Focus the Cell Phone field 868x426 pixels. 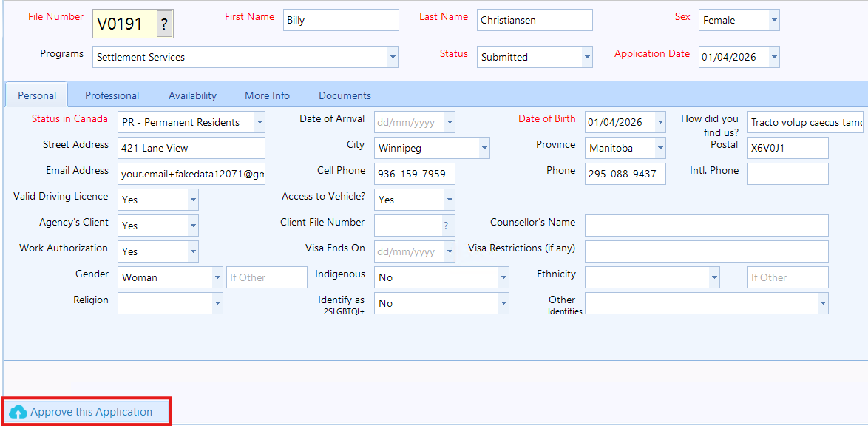tap(415, 174)
